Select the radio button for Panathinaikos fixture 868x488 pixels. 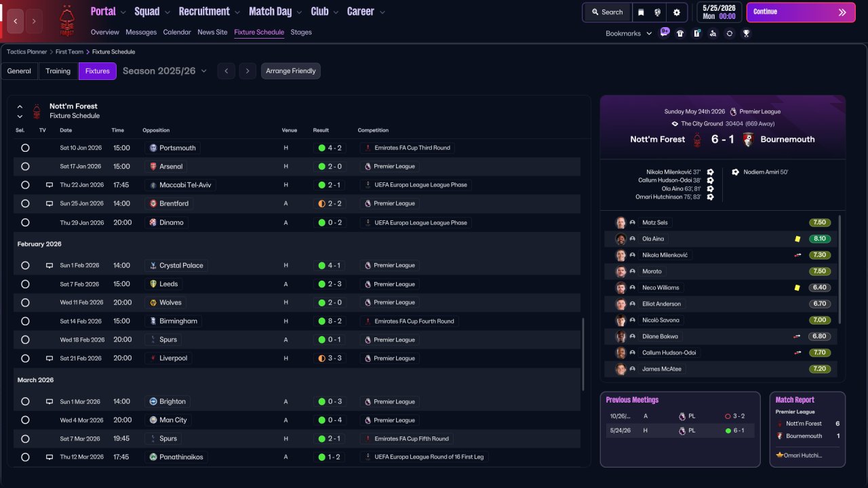25,457
